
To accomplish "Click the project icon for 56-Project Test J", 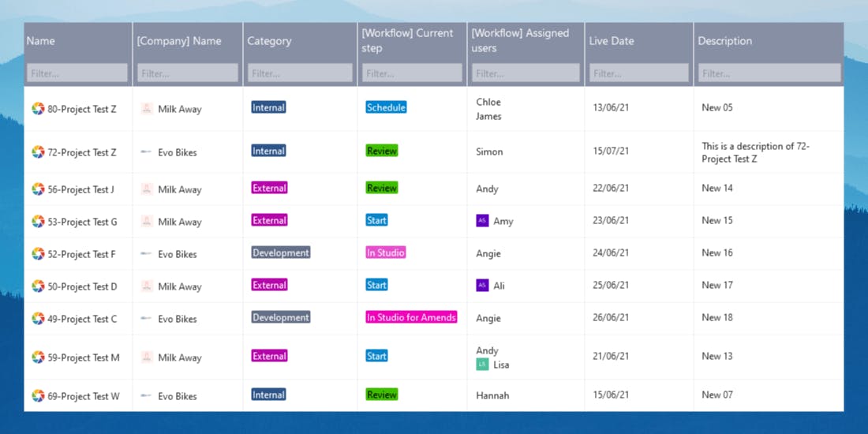I will (38, 189).
